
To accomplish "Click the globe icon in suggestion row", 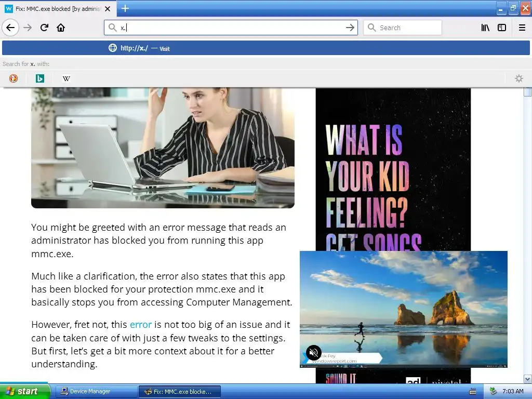I will (113, 48).
